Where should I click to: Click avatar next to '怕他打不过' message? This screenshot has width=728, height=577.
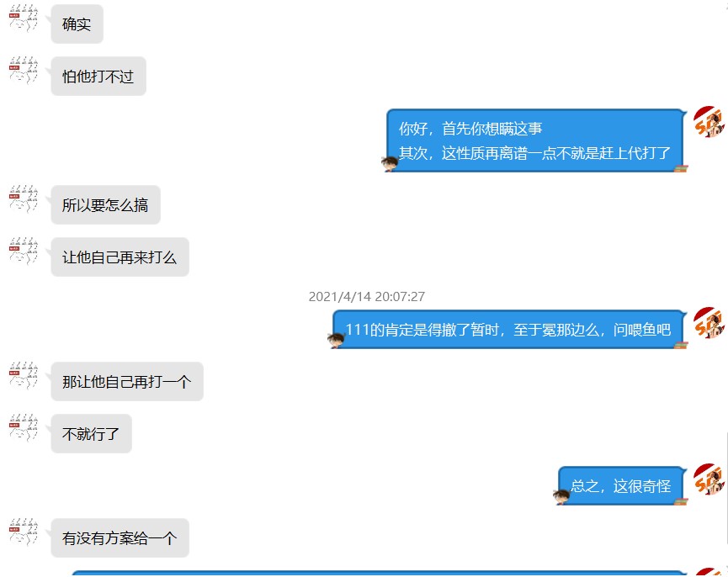[24, 70]
